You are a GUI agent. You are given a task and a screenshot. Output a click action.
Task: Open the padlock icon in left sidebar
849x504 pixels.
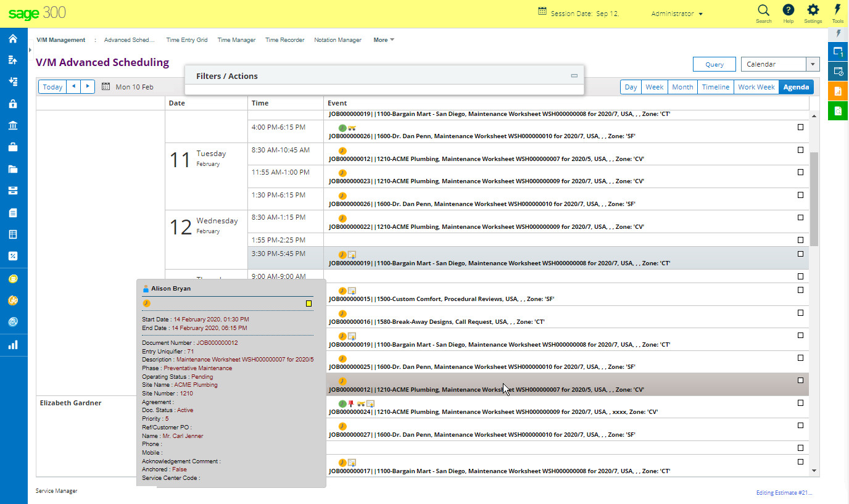click(13, 104)
